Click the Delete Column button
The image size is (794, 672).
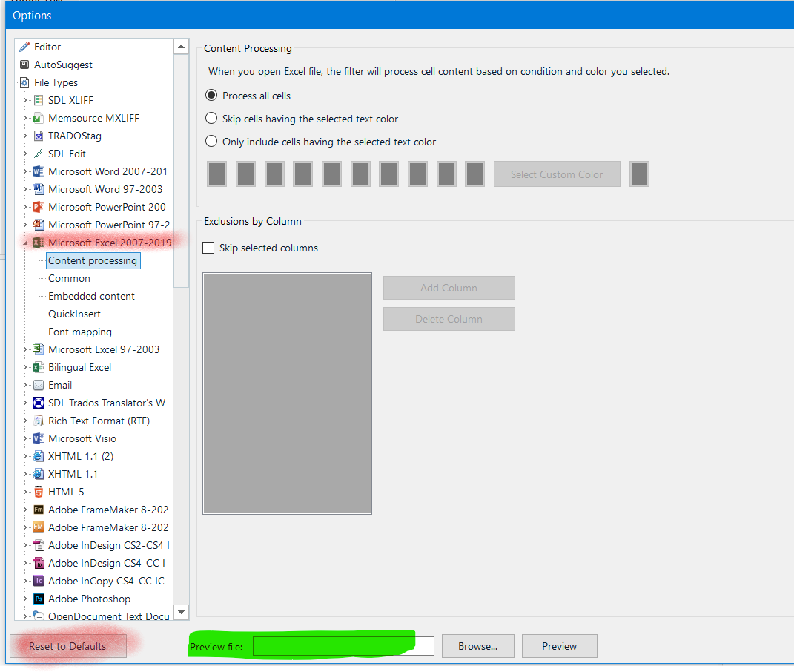click(449, 319)
